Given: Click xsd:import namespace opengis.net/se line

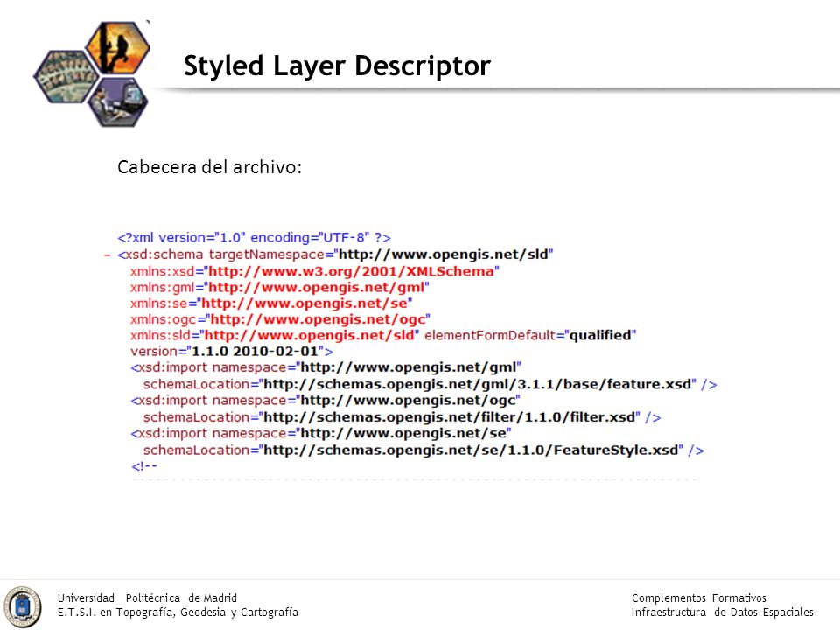Looking at the screenshot, I should point(321,433).
